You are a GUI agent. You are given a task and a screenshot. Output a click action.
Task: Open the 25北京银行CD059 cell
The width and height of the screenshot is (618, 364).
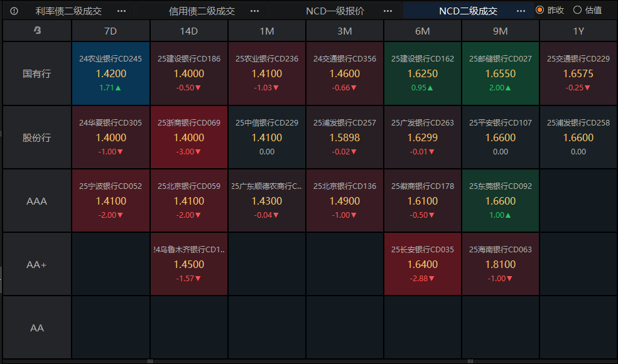pyautogui.click(x=189, y=201)
